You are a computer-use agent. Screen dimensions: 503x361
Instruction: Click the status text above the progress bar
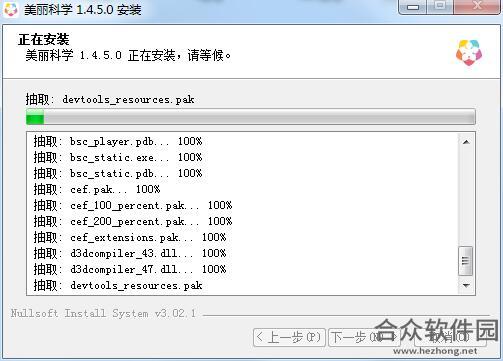[110, 99]
